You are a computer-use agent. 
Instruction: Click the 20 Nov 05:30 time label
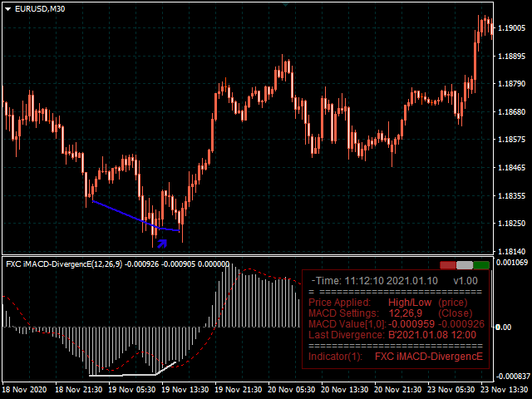(291, 390)
